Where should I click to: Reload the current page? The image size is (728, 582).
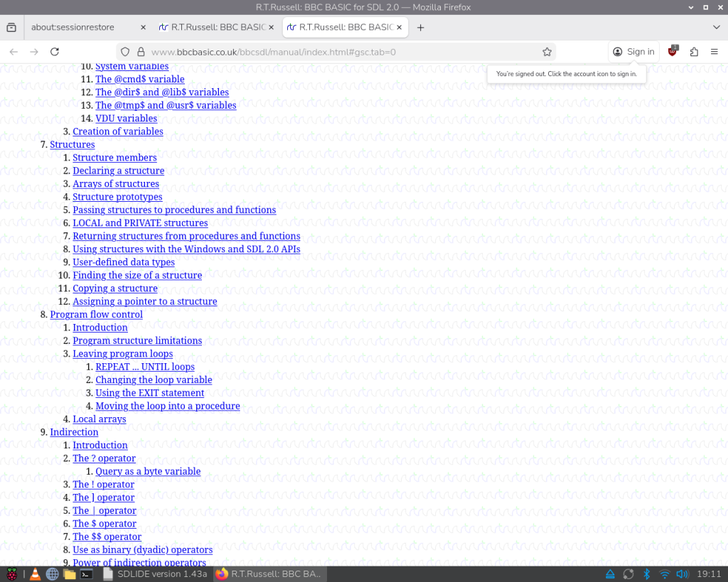(x=55, y=52)
